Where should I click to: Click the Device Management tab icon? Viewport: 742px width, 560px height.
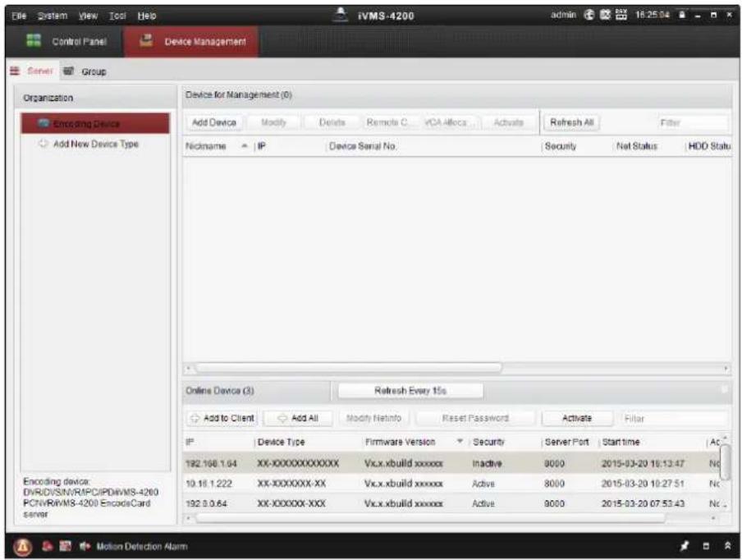[146, 40]
